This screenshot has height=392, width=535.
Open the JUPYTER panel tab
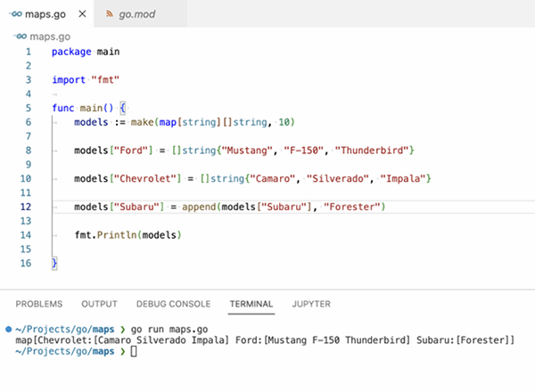pyautogui.click(x=311, y=304)
